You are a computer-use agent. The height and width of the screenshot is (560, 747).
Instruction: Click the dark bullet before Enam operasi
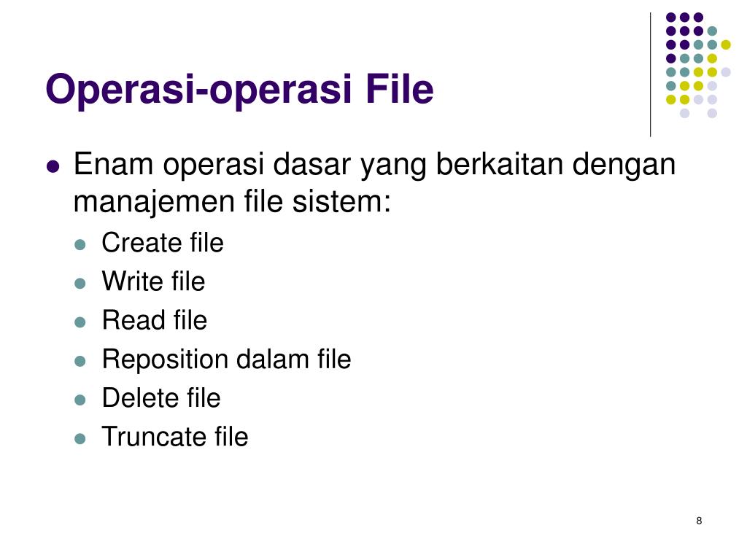53,167
